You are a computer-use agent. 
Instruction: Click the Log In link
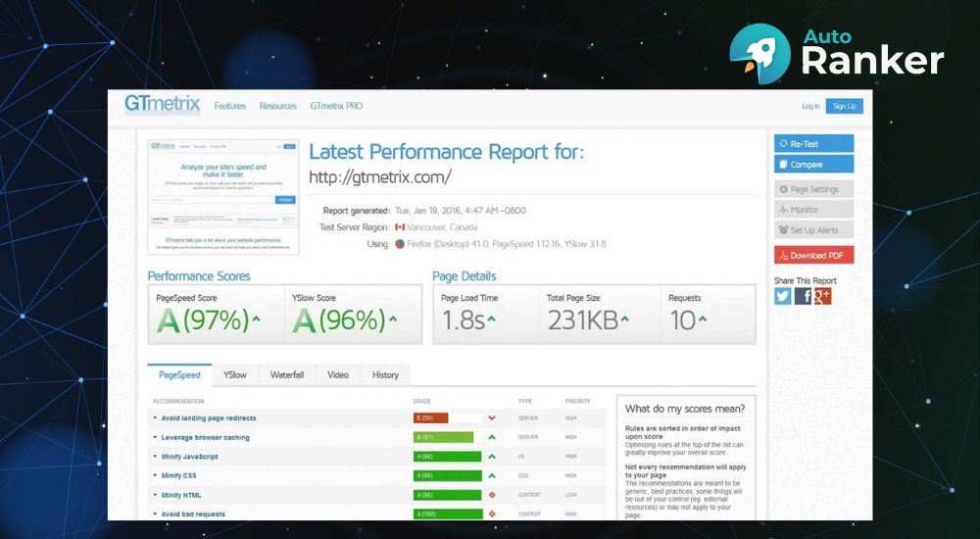point(810,106)
